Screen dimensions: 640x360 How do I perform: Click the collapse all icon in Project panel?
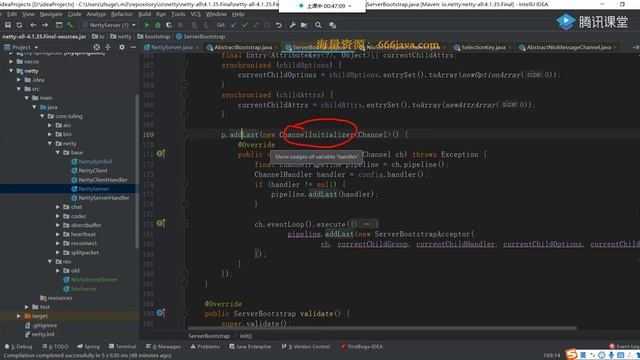[x=108, y=47]
